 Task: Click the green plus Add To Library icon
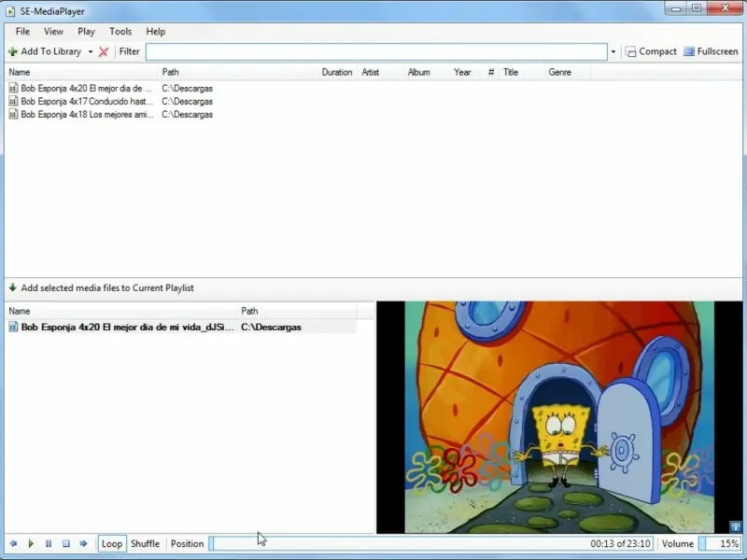[13, 51]
